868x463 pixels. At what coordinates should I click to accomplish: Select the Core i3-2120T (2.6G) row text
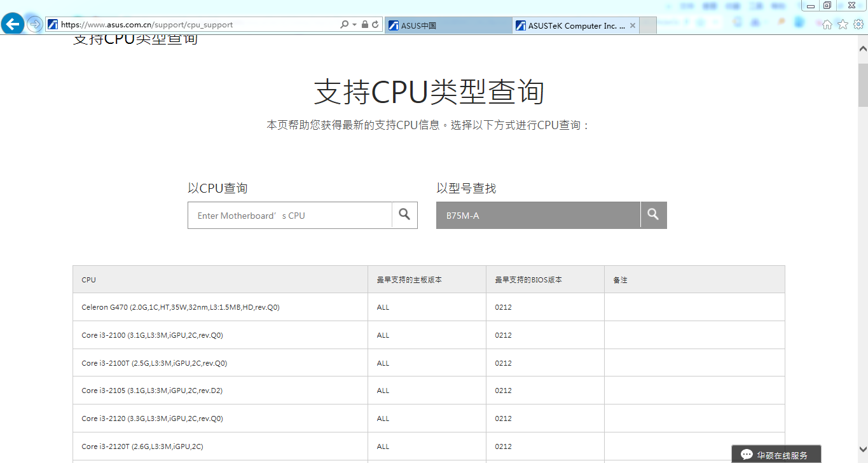142,446
